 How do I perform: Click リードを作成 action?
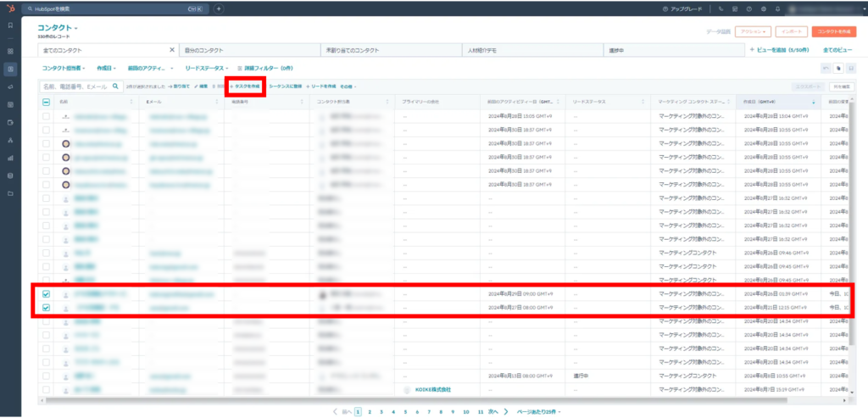click(x=320, y=87)
